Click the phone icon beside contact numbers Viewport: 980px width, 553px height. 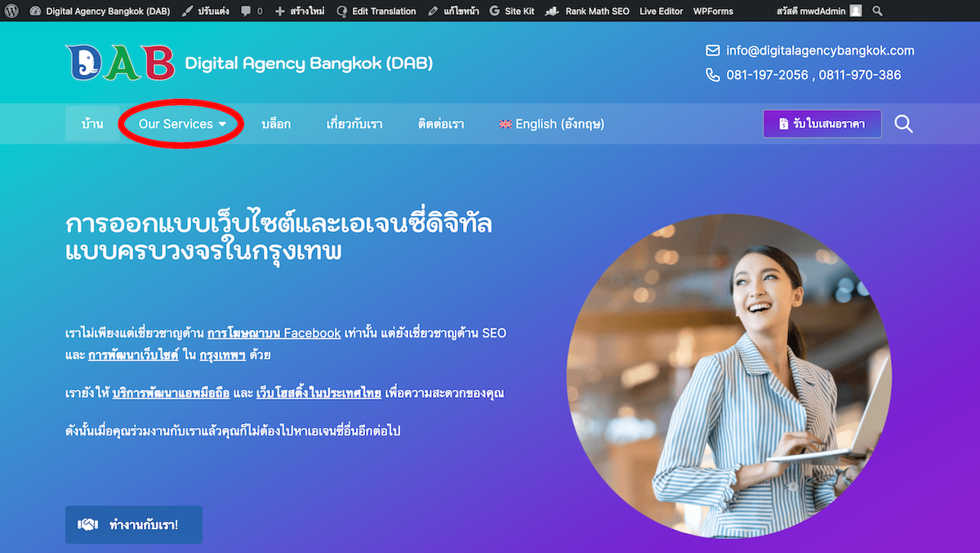point(713,75)
